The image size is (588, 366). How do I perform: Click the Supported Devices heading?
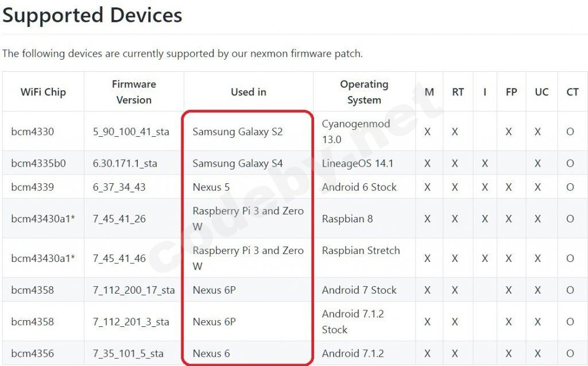92,16
